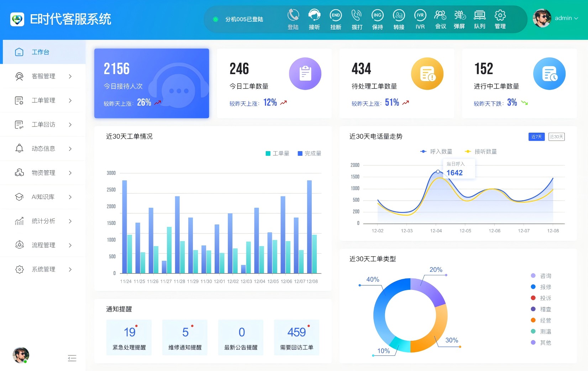This screenshot has width=588, height=371.
Task: Open 客服管理 sidebar menu
Action: 43,76
